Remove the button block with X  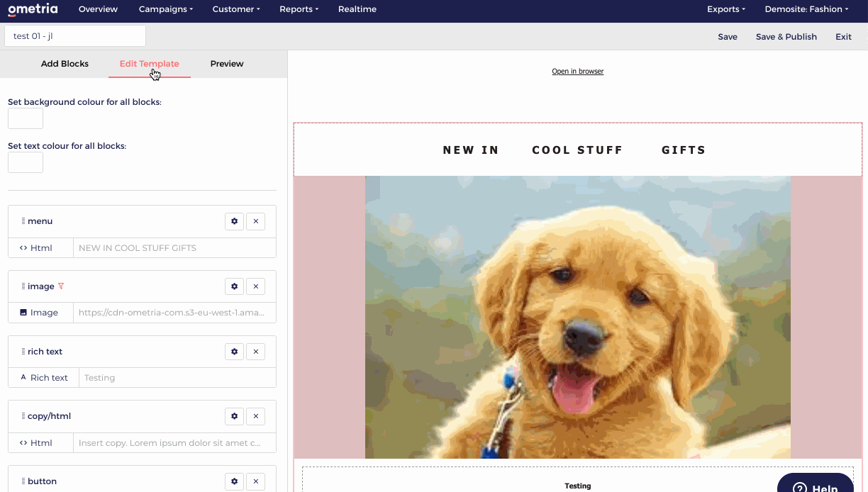(255, 481)
